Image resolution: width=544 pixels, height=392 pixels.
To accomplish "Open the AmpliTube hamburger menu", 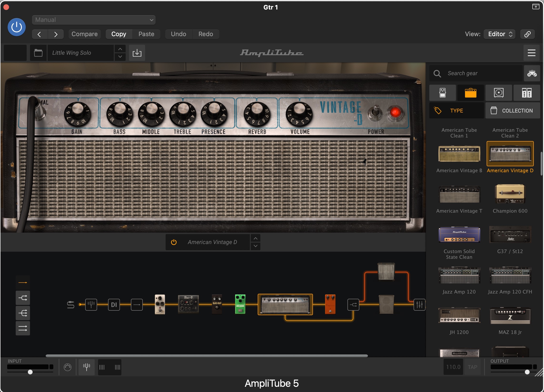I will coord(532,53).
